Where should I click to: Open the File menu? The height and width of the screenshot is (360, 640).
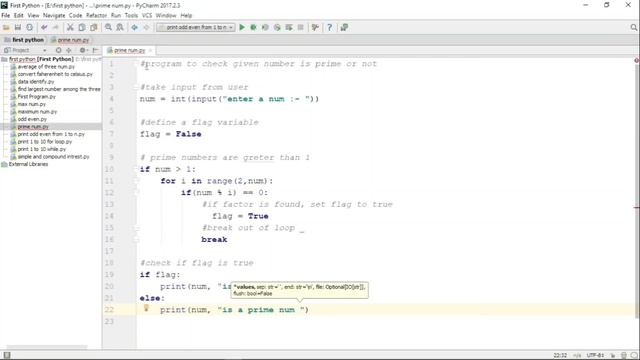[6, 16]
